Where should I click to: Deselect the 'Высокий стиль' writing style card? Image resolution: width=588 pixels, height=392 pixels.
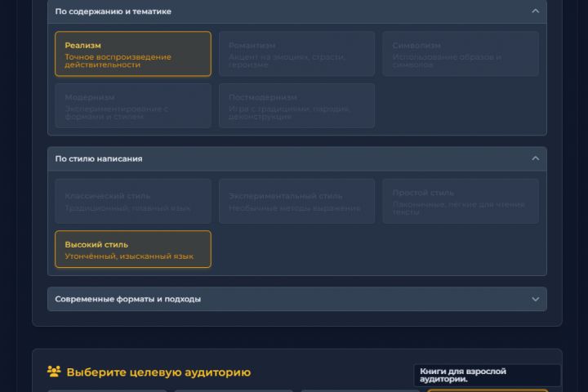[x=133, y=249]
